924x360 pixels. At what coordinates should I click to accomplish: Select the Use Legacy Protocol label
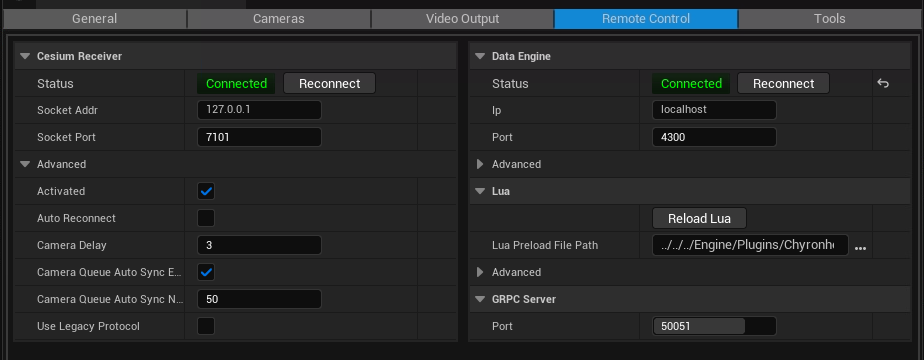click(x=88, y=326)
